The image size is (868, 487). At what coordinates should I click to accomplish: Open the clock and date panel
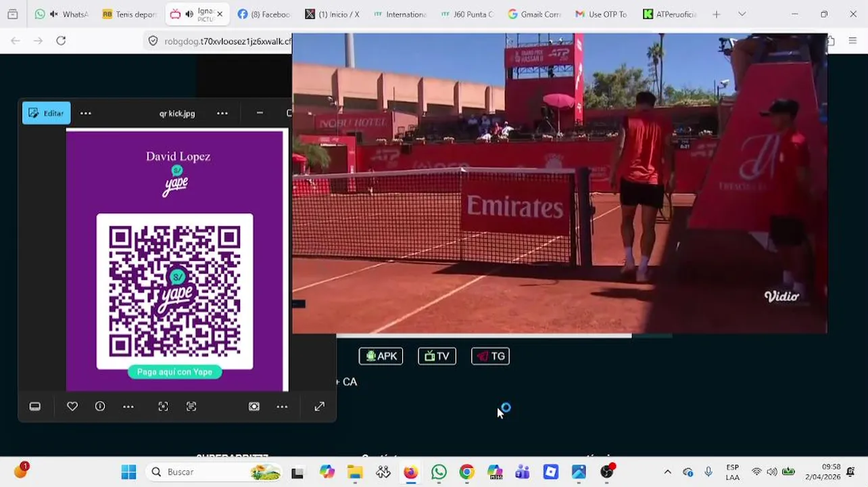point(823,472)
